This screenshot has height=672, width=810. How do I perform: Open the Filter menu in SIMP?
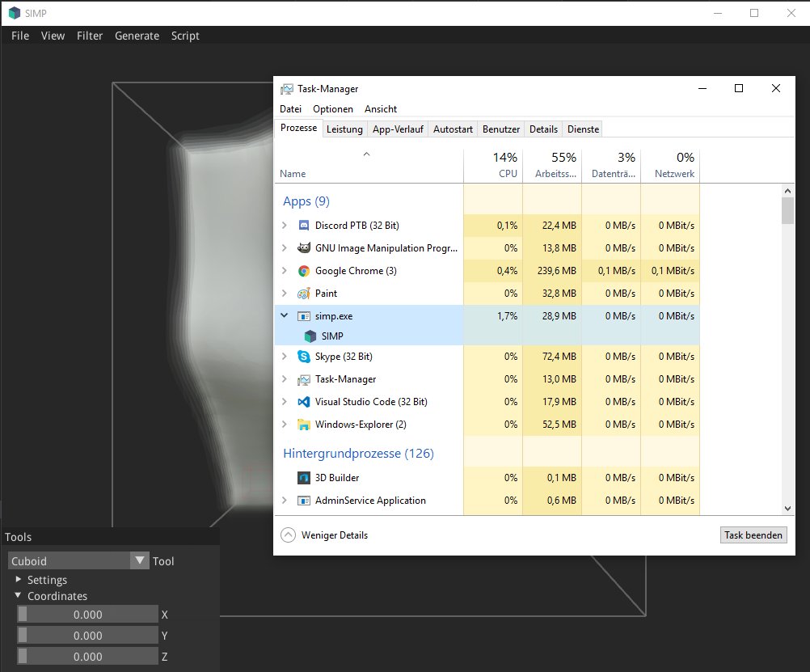click(x=90, y=36)
